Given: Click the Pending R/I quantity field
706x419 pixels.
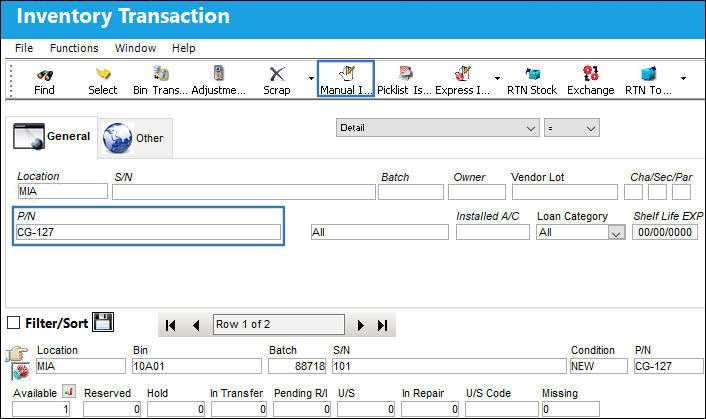Looking at the screenshot, I should (302, 409).
